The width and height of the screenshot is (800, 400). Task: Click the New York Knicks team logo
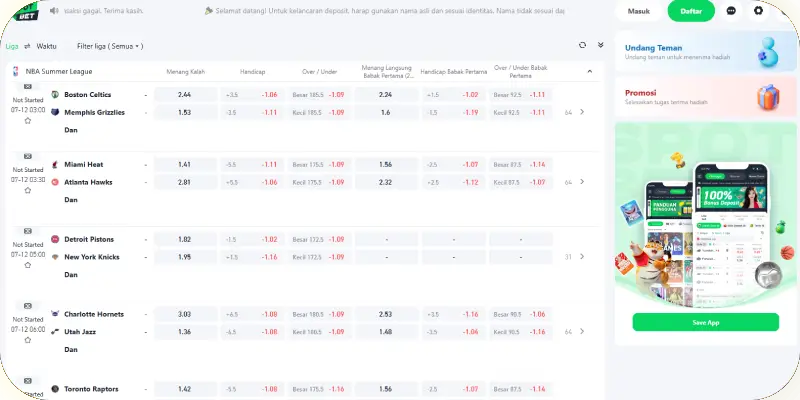pos(55,257)
